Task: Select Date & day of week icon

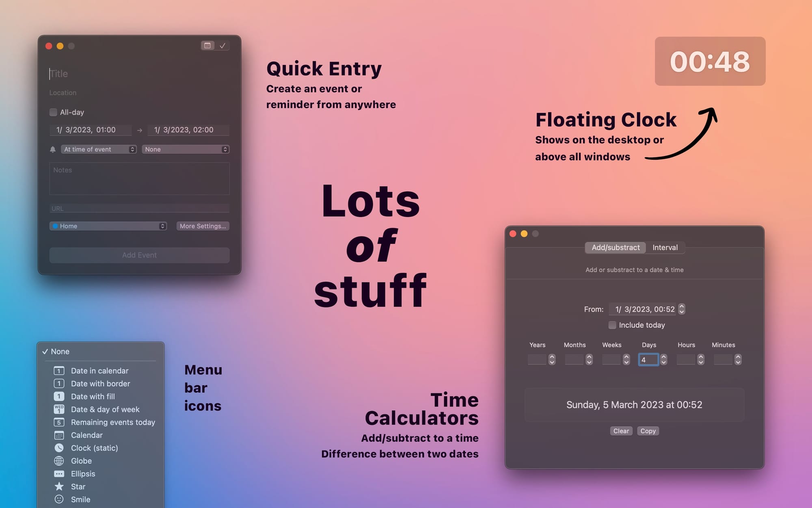Action: tap(105, 409)
